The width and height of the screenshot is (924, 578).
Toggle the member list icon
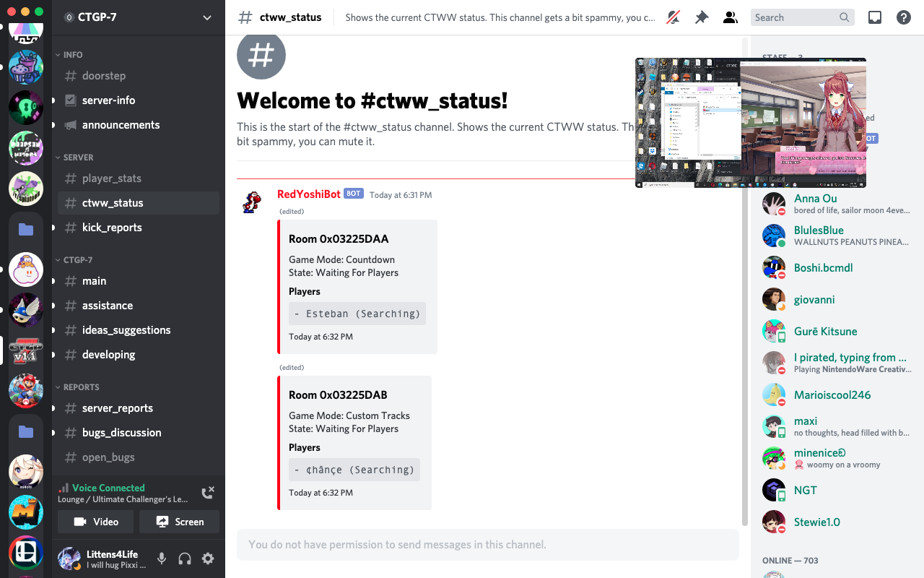pos(731,17)
